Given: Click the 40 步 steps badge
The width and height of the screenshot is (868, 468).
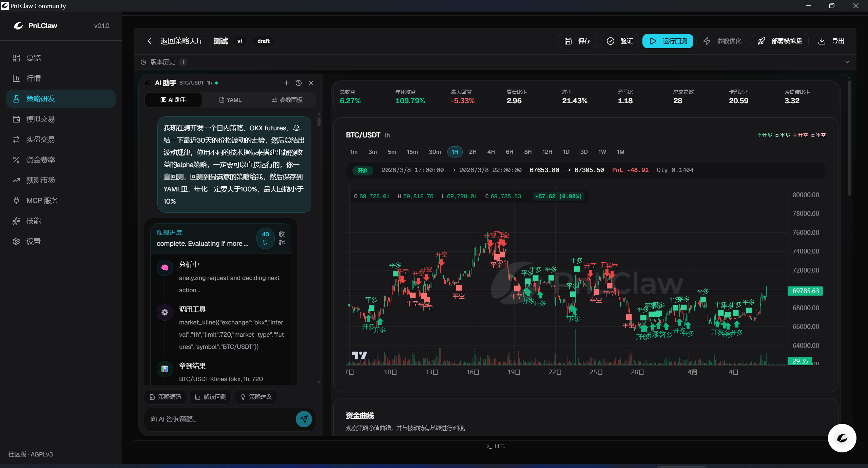Looking at the screenshot, I should pos(265,239).
